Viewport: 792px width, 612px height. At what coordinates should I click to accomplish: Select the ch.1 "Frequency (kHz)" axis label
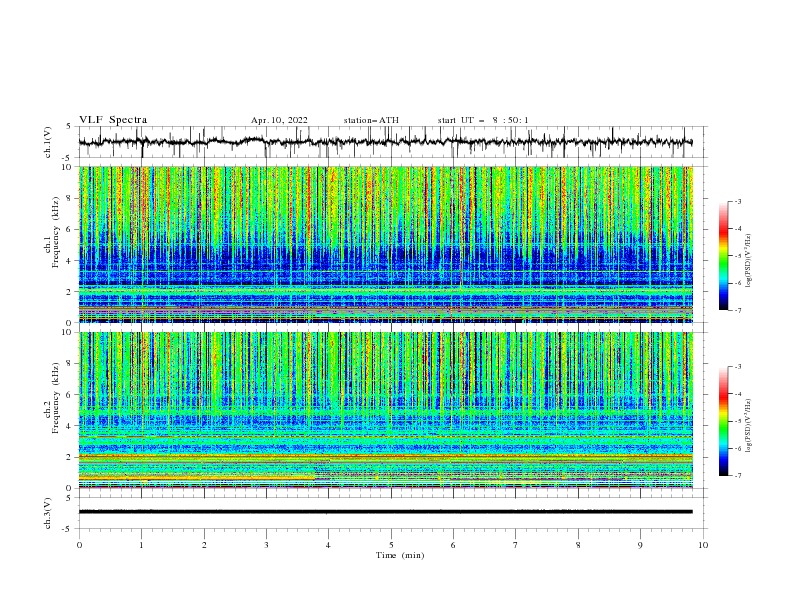point(56,233)
